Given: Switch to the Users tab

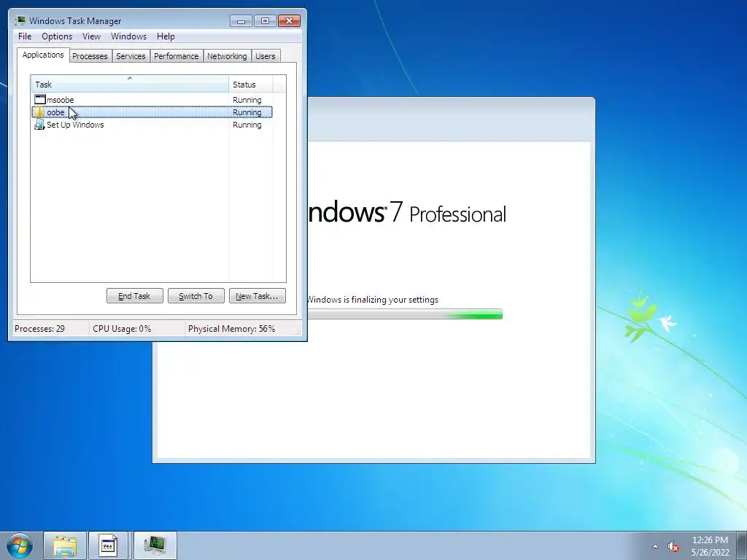Looking at the screenshot, I should pyautogui.click(x=266, y=56).
